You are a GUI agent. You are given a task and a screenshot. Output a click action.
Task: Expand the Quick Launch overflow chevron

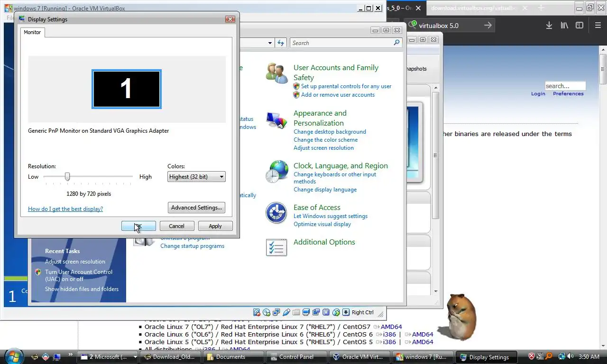point(71,354)
